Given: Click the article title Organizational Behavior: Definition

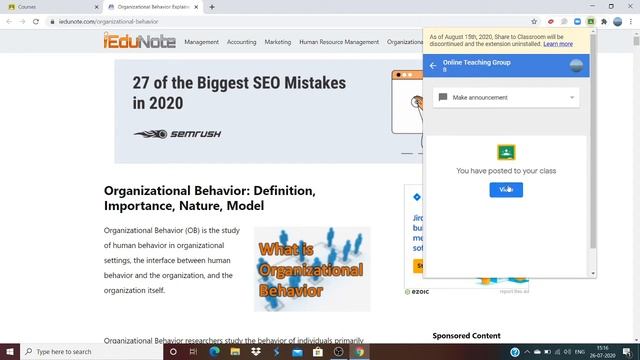Looking at the screenshot, I should pos(209,198).
